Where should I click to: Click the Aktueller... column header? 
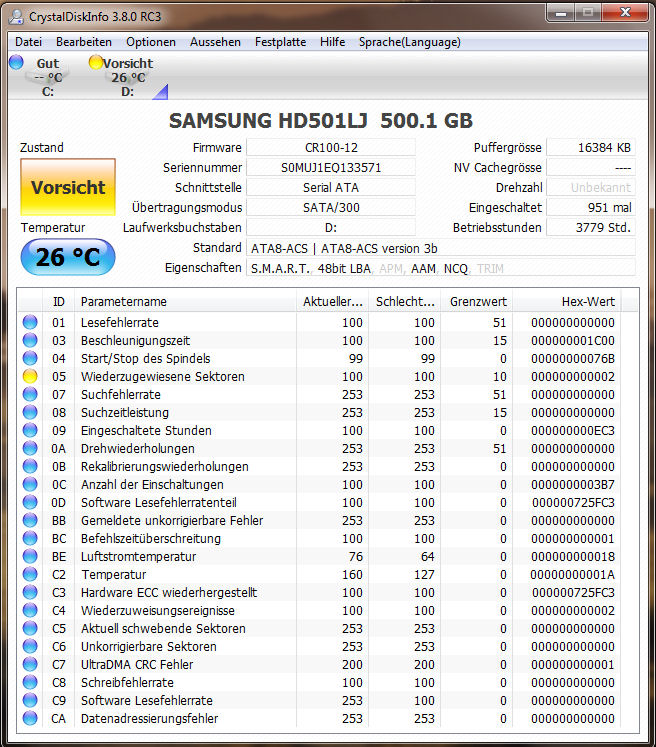click(x=333, y=302)
